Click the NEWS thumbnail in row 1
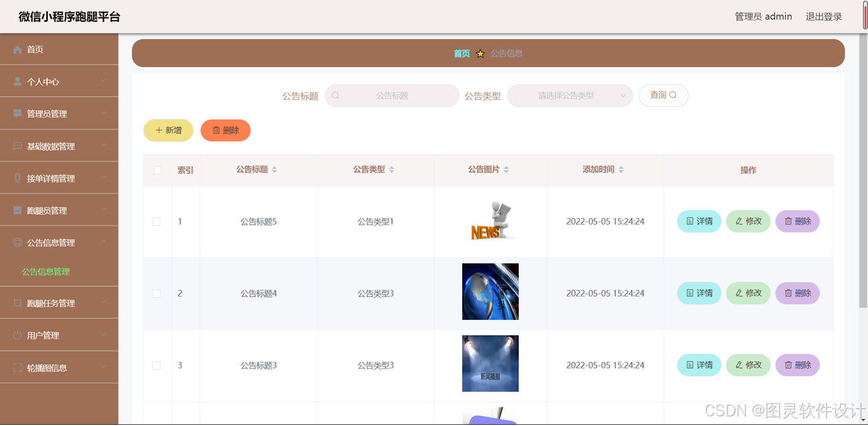 coord(490,221)
